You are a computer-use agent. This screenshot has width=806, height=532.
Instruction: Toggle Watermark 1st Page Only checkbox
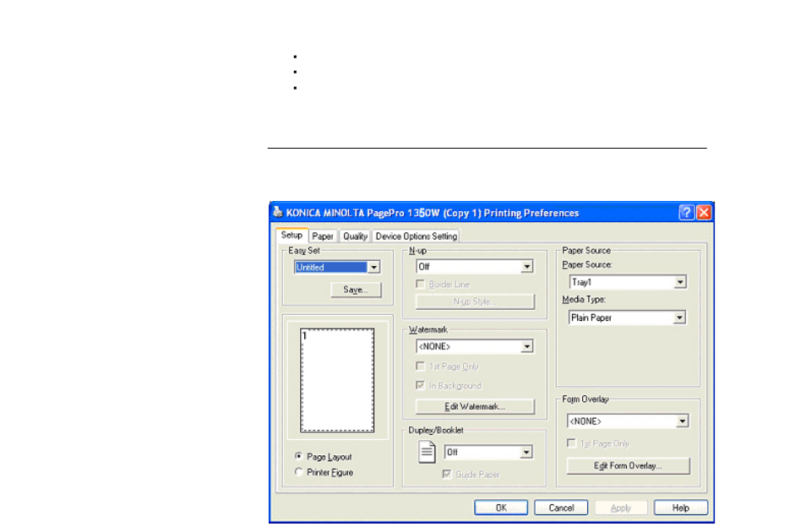pyautogui.click(x=421, y=366)
